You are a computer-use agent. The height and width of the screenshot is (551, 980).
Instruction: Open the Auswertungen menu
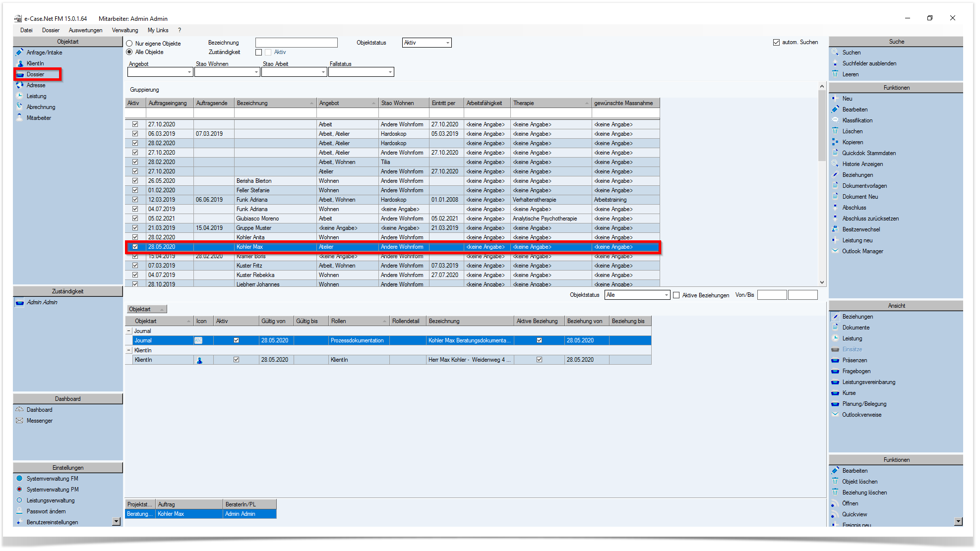click(x=85, y=30)
